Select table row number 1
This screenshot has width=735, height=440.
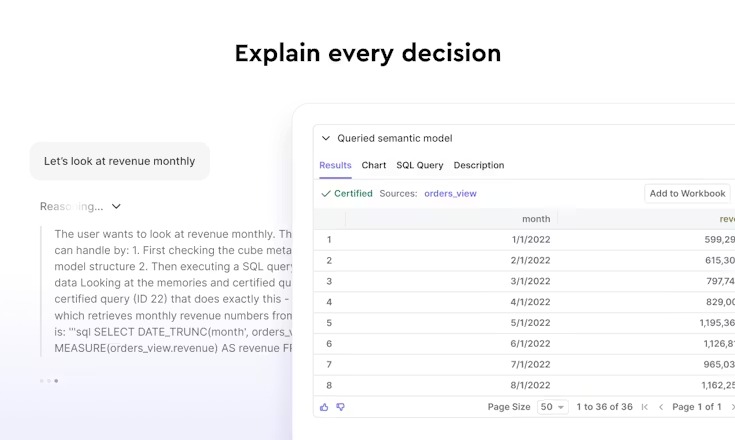pos(524,239)
